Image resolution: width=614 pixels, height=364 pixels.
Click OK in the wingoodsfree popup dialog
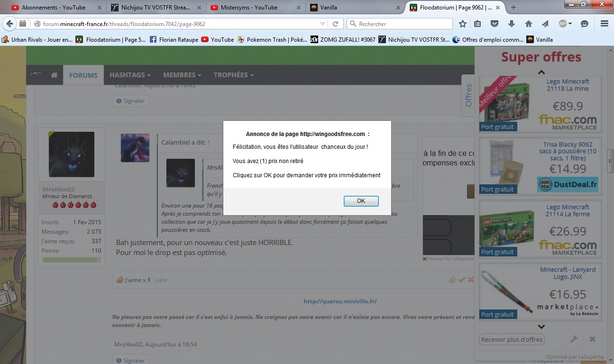click(x=361, y=201)
